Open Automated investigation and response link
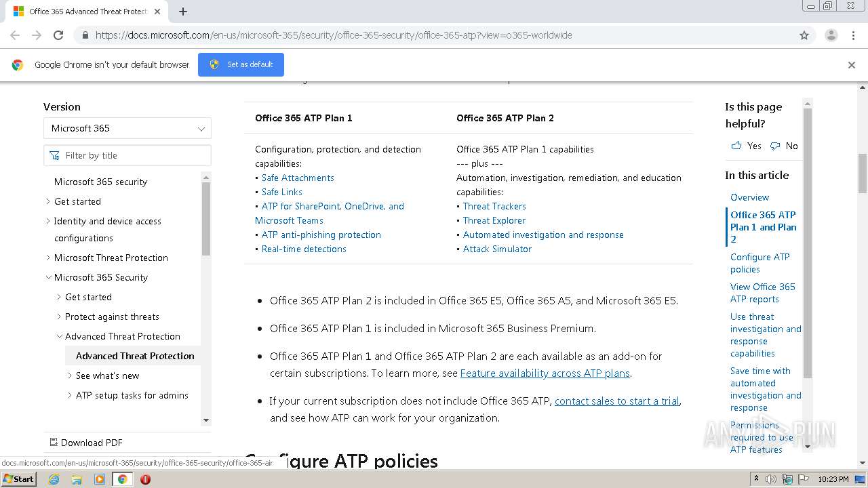The height and width of the screenshot is (488, 868). tap(543, 235)
